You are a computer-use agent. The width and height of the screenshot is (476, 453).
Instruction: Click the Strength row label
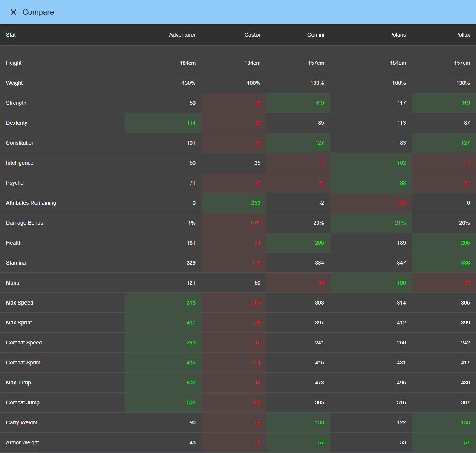point(16,103)
